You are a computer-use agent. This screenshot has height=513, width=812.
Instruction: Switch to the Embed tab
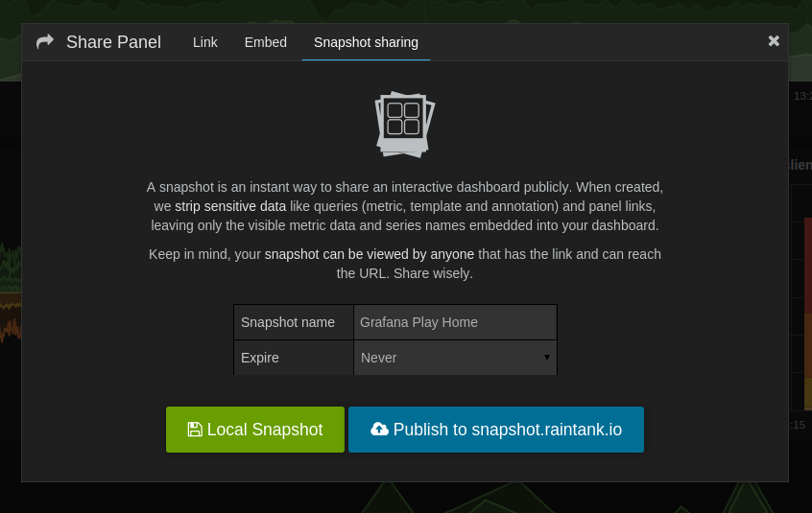[x=266, y=42]
